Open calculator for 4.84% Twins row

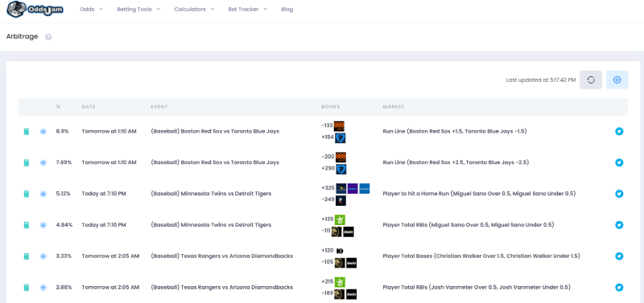tap(27, 225)
